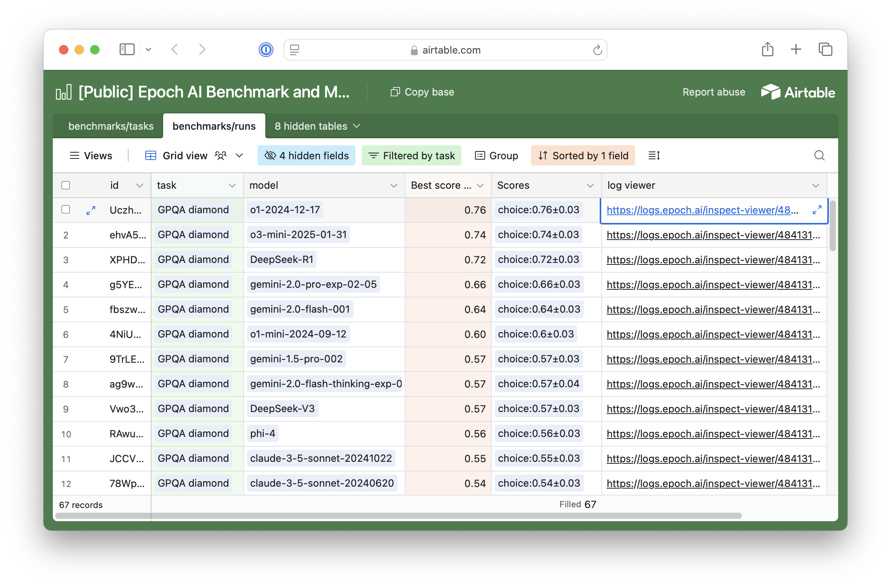
Task: Expand the first record using row arrows
Action: [91, 210]
